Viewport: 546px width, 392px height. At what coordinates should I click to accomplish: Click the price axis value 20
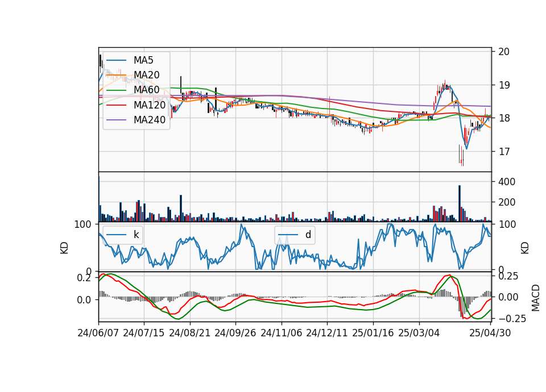504,52
